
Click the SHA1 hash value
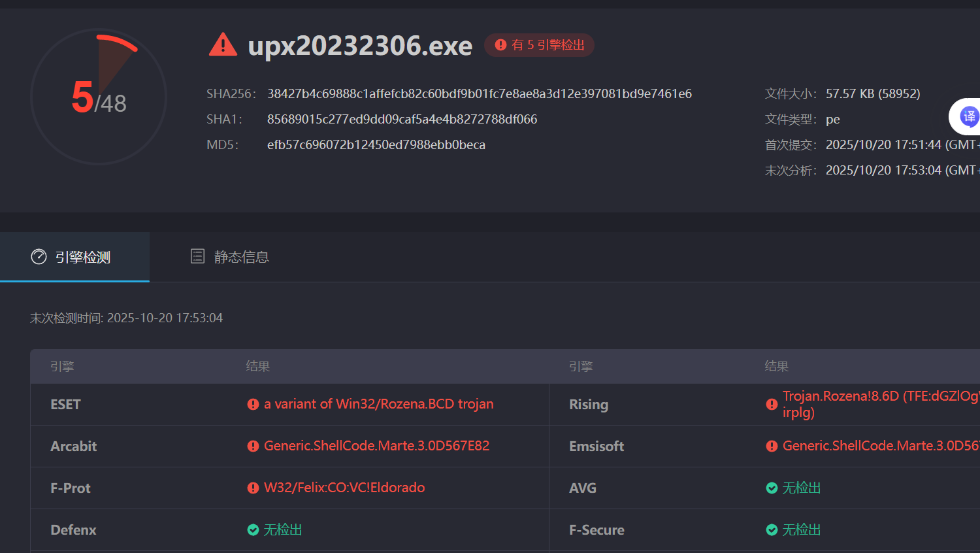click(x=402, y=119)
